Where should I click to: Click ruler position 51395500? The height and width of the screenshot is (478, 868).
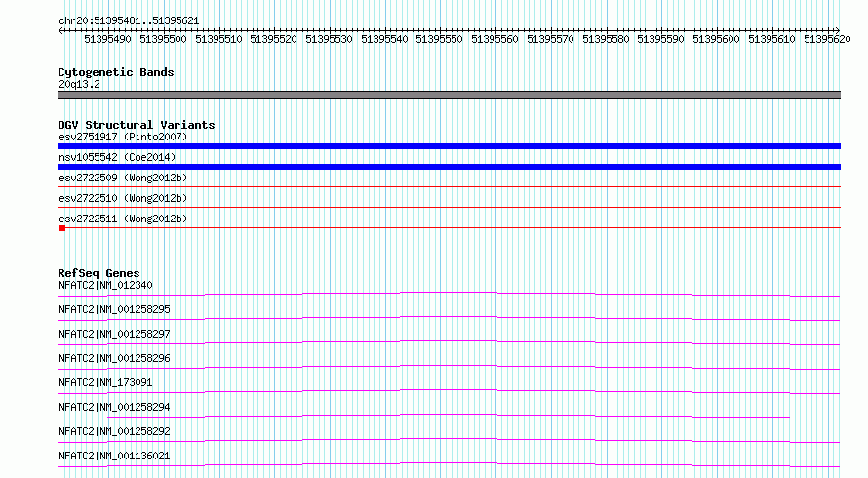coord(163,39)
